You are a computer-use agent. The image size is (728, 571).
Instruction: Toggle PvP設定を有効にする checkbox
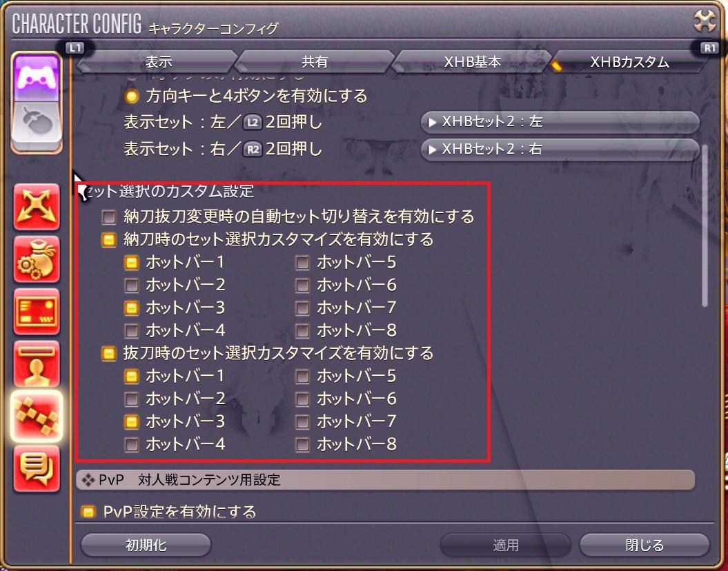(87, 512)
